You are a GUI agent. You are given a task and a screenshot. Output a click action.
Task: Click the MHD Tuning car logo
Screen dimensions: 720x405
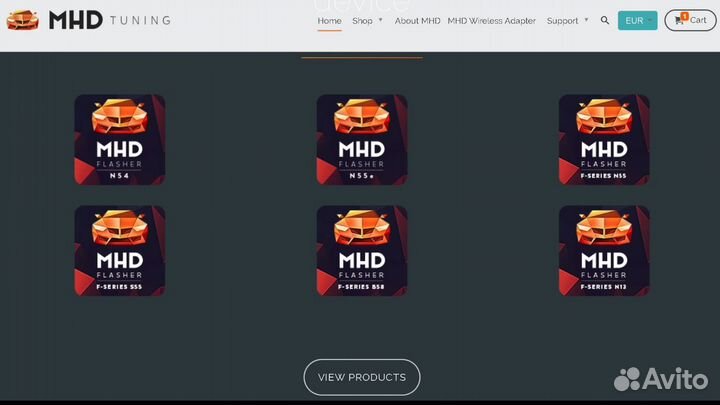[x=22, y=20]
